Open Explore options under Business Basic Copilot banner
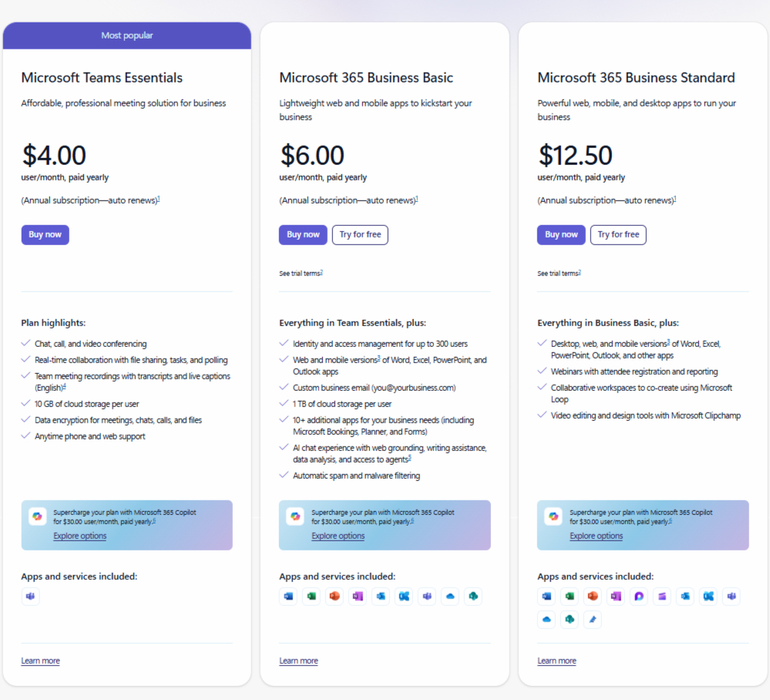This screenshot has height=700, width=770. 338,536
